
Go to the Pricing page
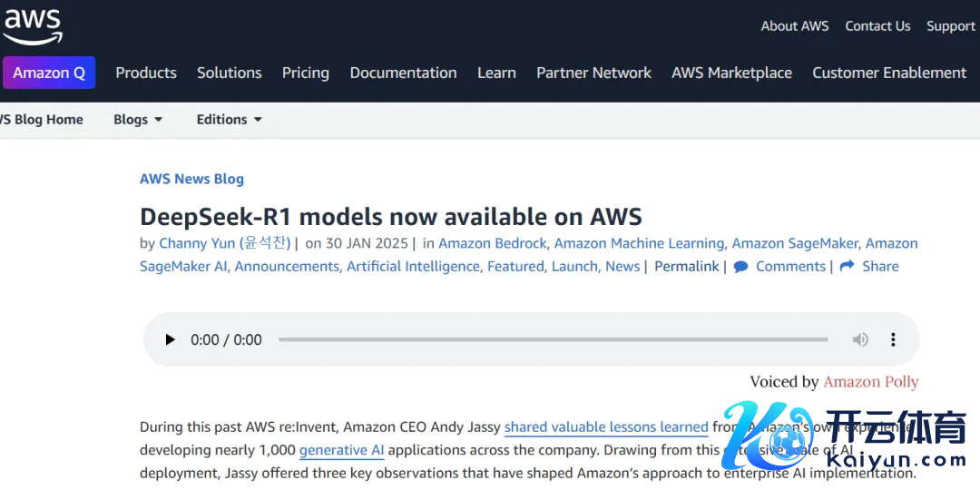tap(305, 73)
